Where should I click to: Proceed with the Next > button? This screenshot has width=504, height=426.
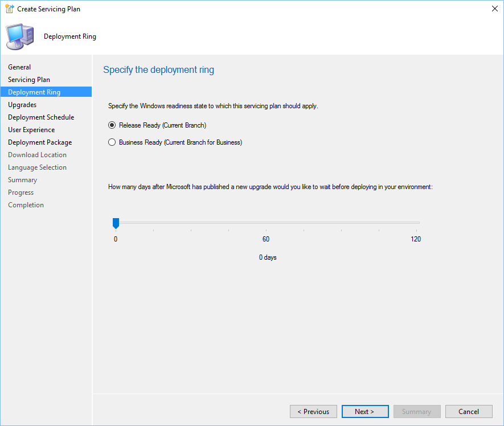tap(365, 412)
